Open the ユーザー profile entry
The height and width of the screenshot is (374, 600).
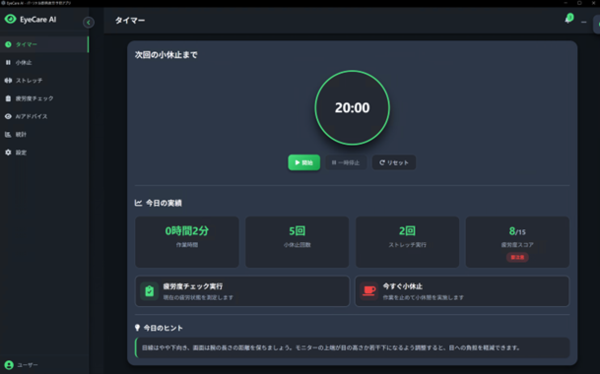point(28,365)
